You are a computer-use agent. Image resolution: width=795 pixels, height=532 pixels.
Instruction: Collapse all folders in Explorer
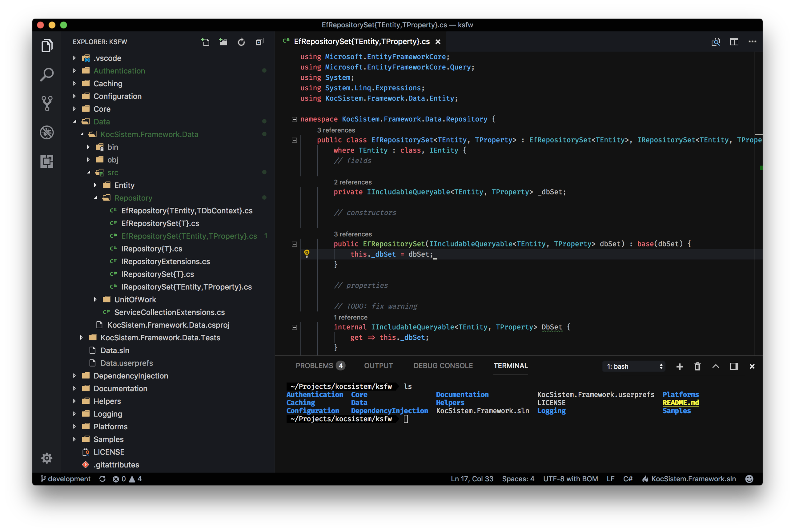click(259, 42)
